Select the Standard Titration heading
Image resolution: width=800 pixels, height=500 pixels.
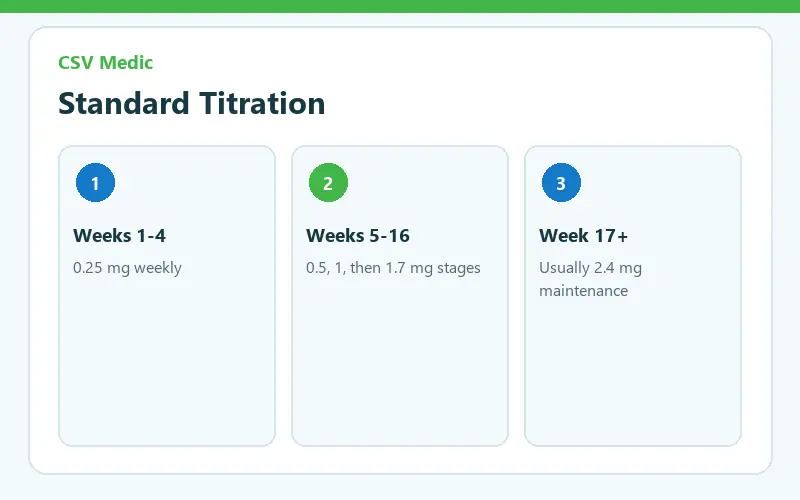pyautogui.click(x=192, y=103)
